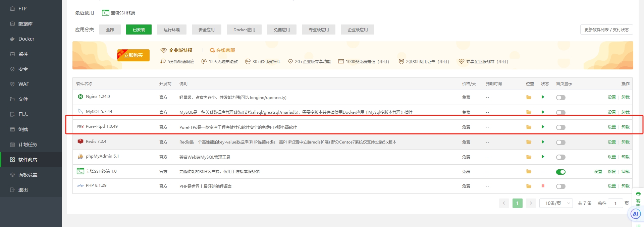Select the Docker应用 category tab
The height and width of the screenshot is (227, 644).
(x=244, y=30)
